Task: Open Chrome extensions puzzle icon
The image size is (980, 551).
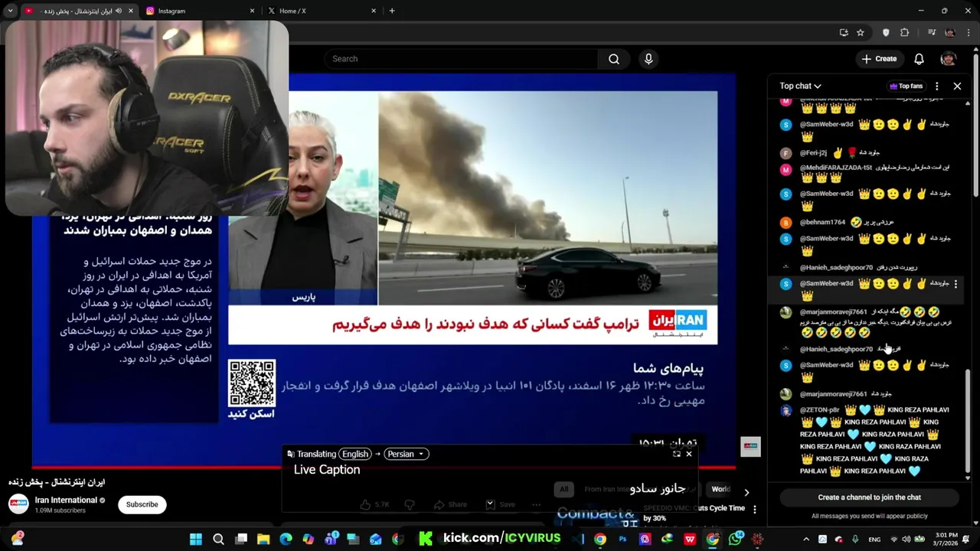Action: (905, 33)
